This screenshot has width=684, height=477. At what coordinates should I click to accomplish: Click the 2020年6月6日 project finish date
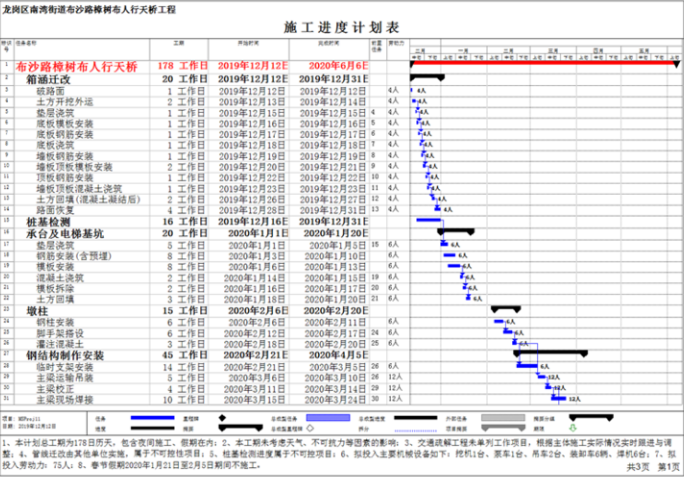tap(335, 65)
